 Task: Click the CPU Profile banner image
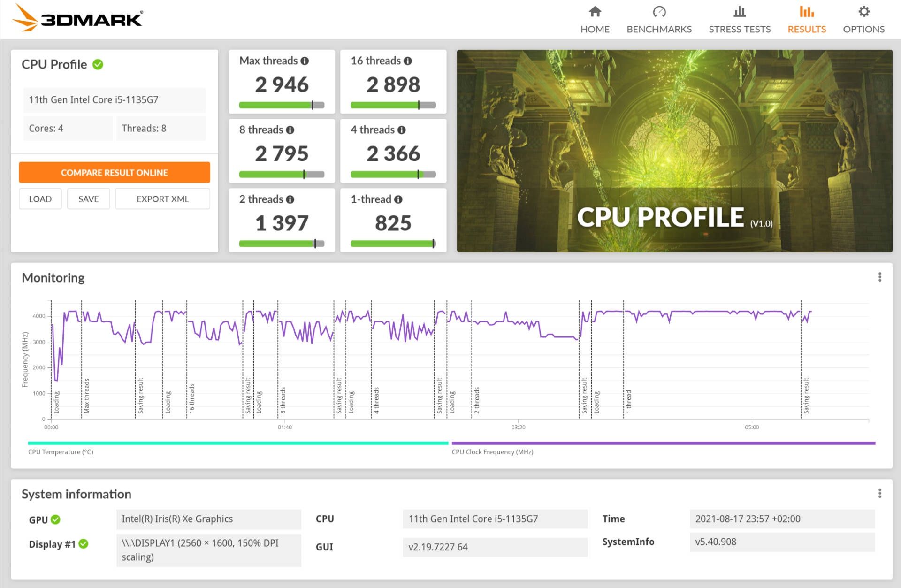pos(674,151)
